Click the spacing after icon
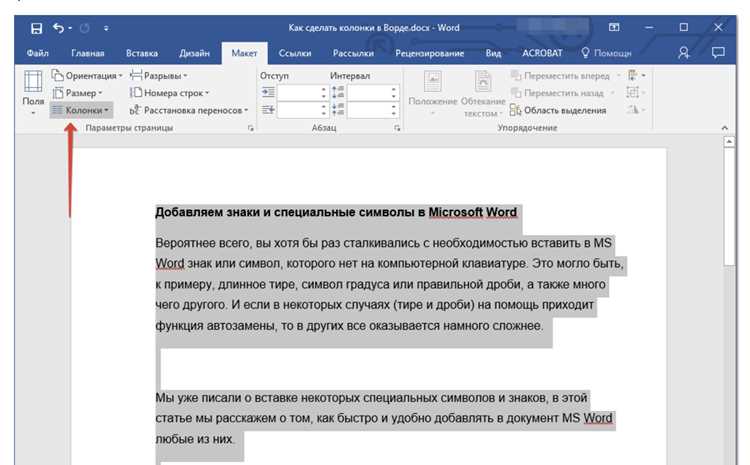Viewport: 750px width, 465px height. 338,110
